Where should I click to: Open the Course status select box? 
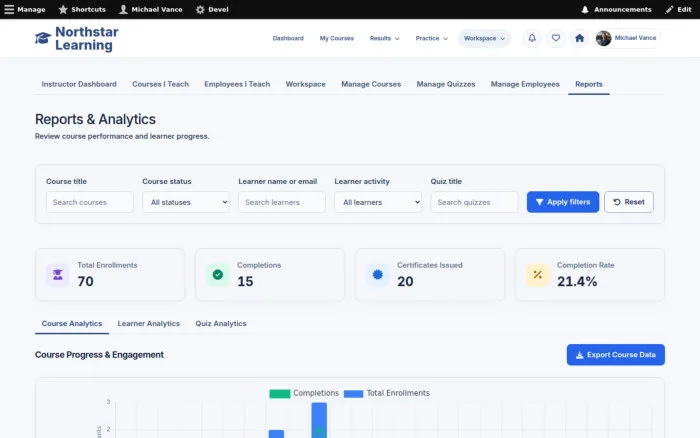pyautogui.click(x=186, y=202)
